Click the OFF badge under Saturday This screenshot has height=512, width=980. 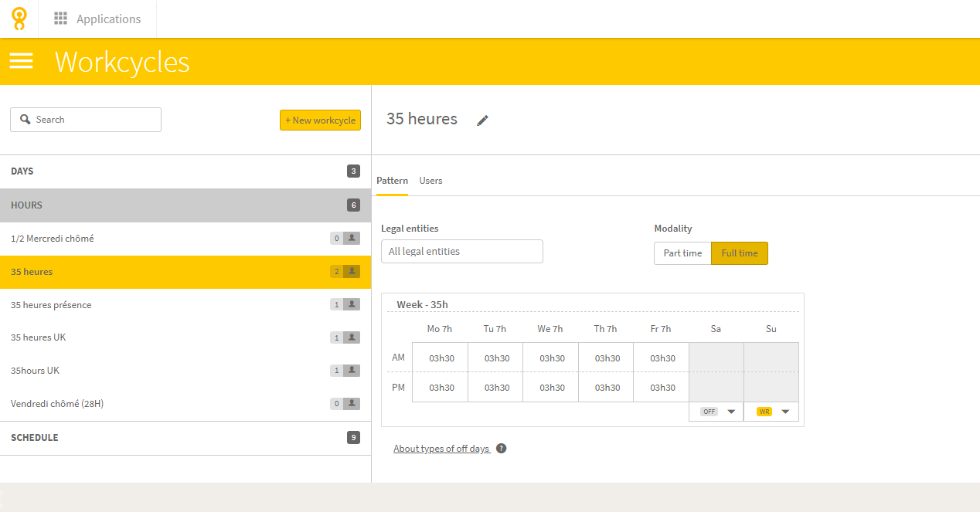click(709, 412)
